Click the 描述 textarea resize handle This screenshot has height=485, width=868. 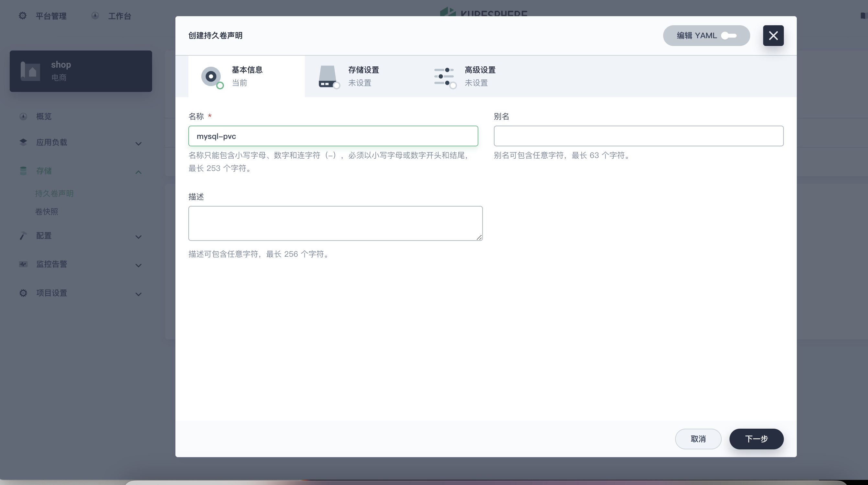tap(479, 237)
